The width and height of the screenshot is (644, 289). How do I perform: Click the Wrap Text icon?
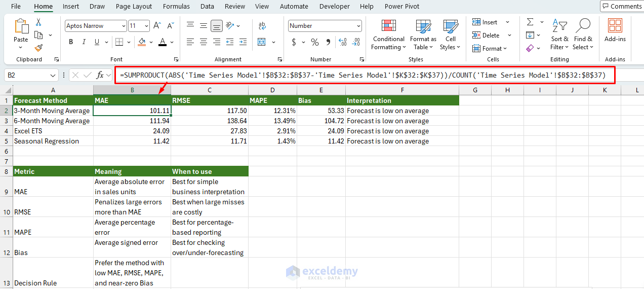pyautogui.click(x=262, y=26)
